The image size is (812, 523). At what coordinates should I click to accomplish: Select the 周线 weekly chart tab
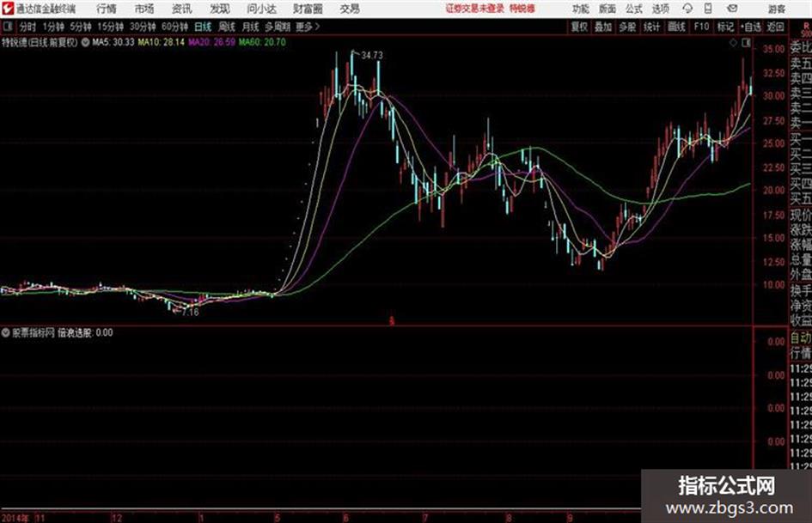click(227, 27)
